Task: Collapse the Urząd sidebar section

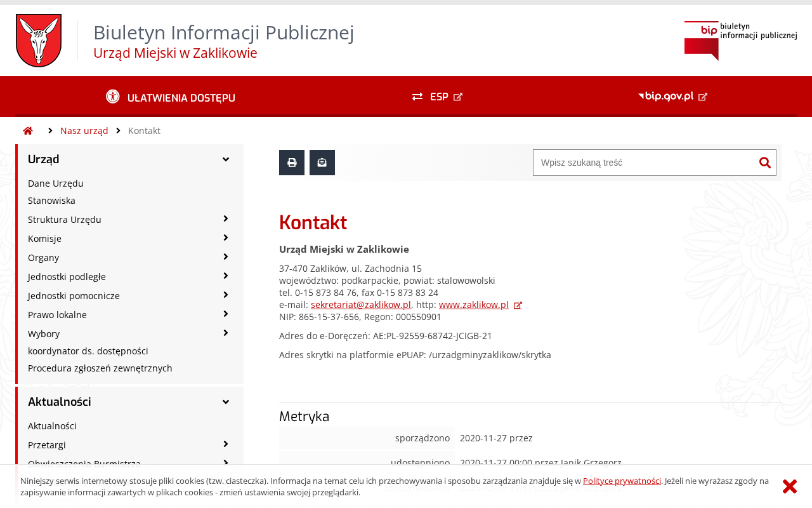Action: point(226,159)
